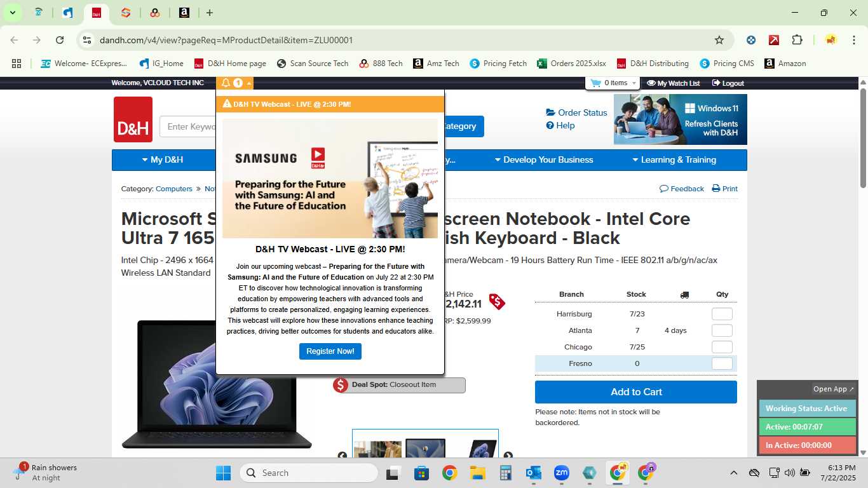Open Scan Source Tech bookmark

click(313, 64)
